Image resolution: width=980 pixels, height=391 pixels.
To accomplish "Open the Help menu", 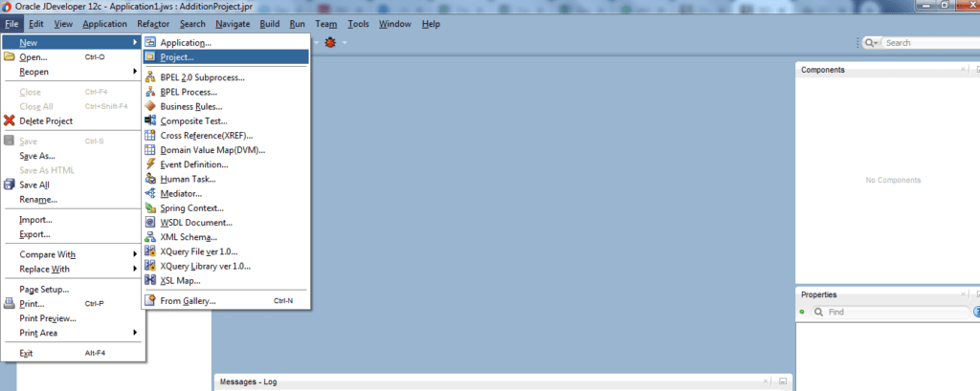I will [431, 24].
